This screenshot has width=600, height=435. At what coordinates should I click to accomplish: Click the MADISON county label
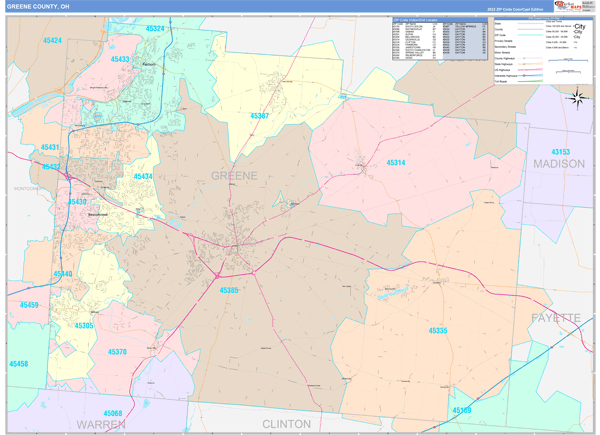(558, 163)
